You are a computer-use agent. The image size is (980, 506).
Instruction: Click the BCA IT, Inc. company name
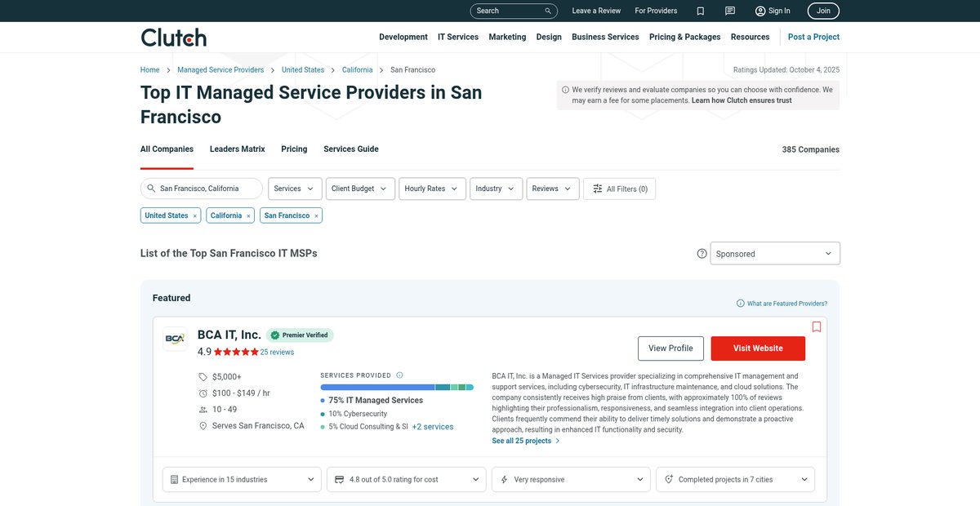229,335
